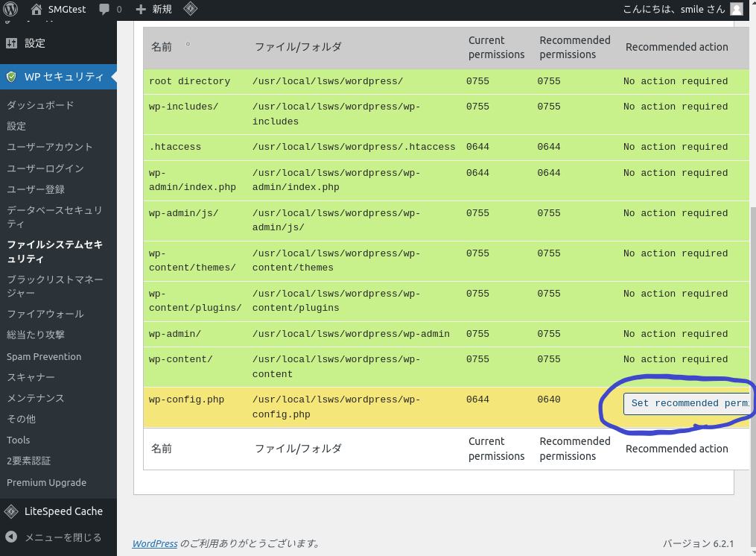Click the smile user avatar
The image size is (756, 556).
(x=736, y=9)
